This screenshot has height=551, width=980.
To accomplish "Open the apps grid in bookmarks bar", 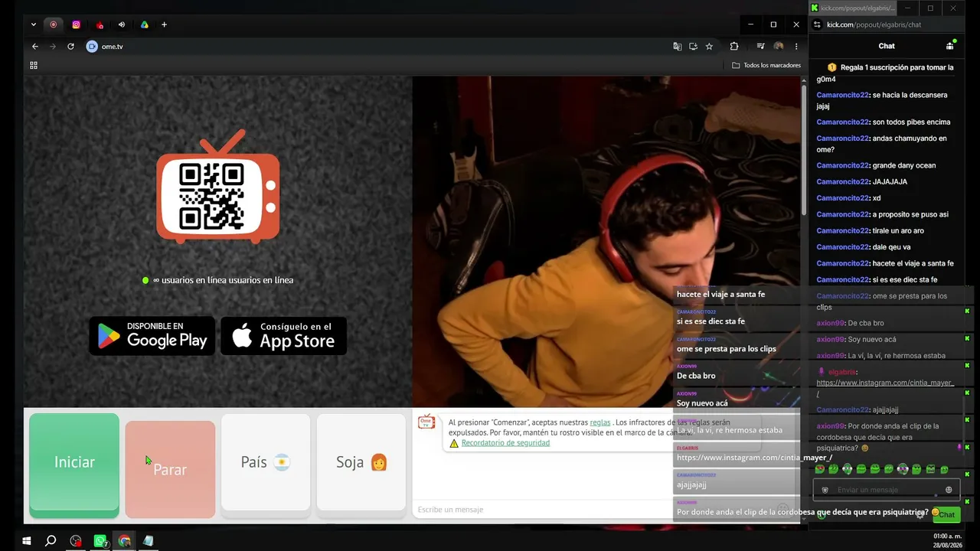I will [34, 65].
